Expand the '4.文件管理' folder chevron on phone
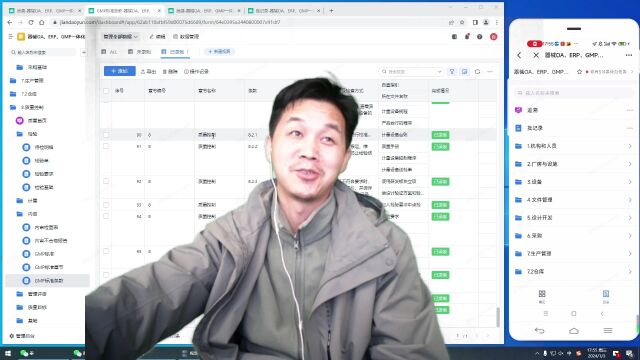Image resolution: width=640 pixels, height=360 pixels. coord(630,200)
